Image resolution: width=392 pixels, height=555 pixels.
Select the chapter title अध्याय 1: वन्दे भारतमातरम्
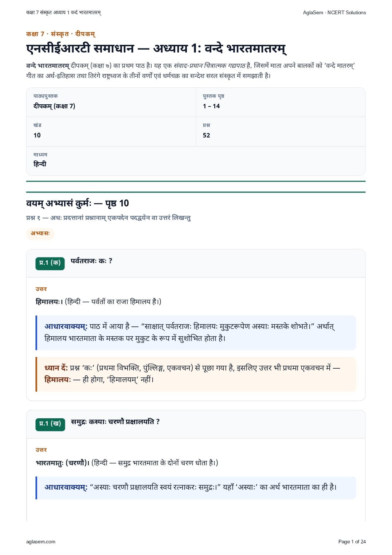[220, 49]
